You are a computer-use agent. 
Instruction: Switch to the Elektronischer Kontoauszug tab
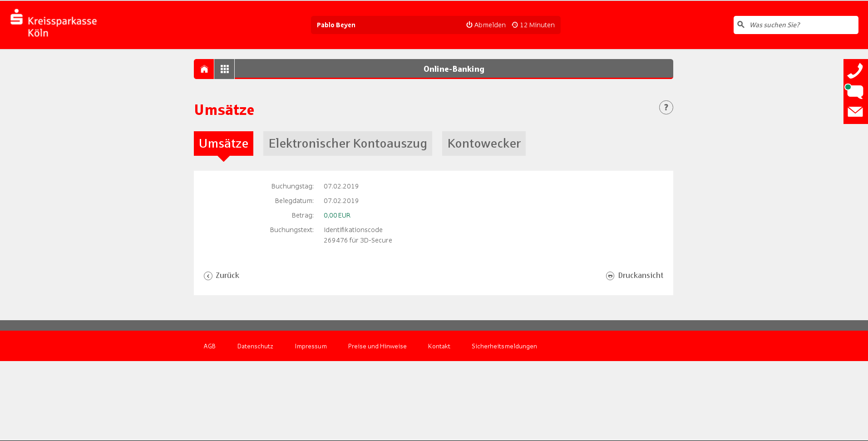click(x=347, y=144)
